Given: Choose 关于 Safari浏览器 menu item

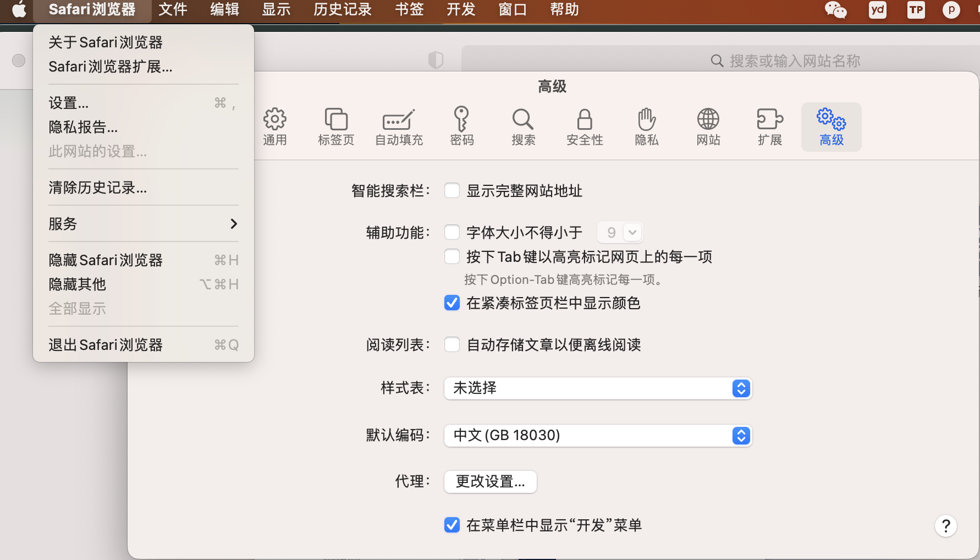Looking at the screenshot, I should click(144, 42).
